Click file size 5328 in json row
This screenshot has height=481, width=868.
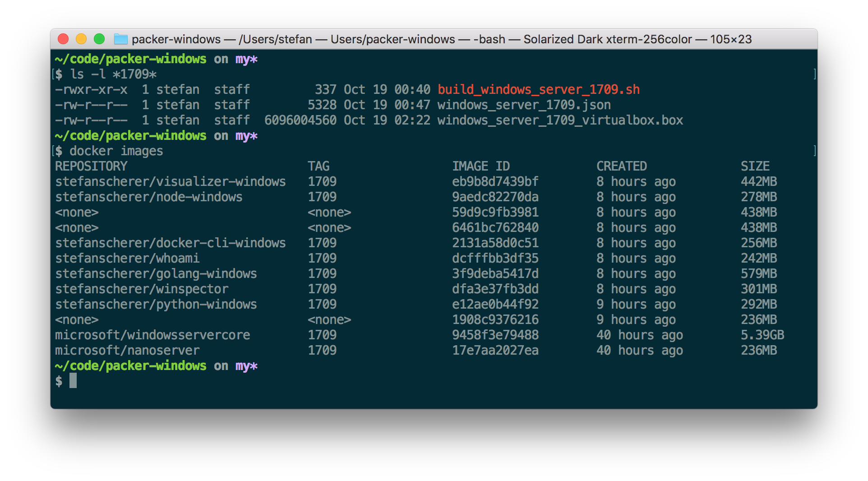(322, 105)
